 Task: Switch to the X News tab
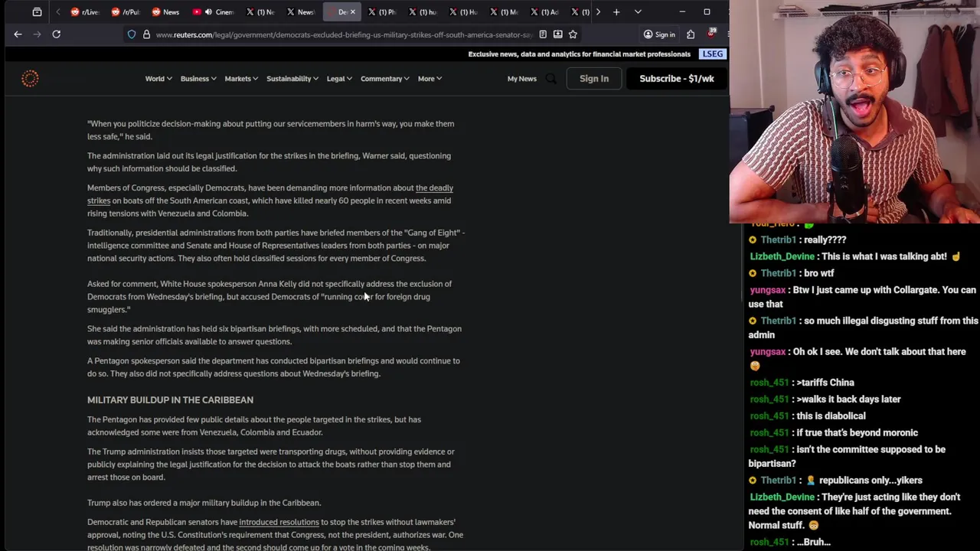[300, 12]
